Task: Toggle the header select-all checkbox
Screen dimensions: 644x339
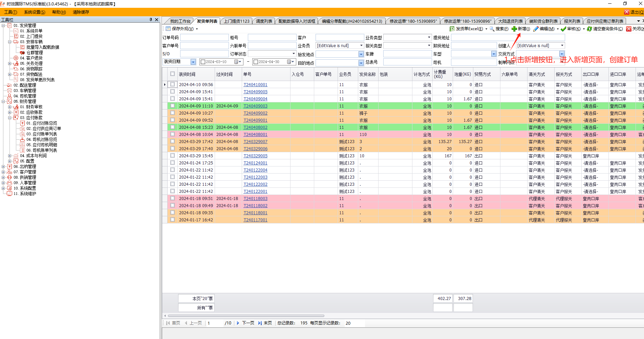Action: tap(173, 74)
